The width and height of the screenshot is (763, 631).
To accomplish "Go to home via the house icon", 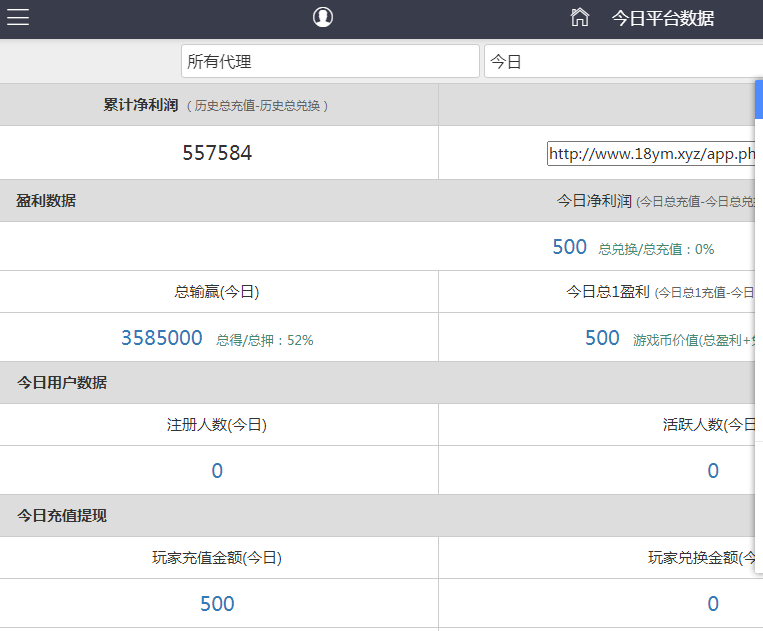I will 579,18.
